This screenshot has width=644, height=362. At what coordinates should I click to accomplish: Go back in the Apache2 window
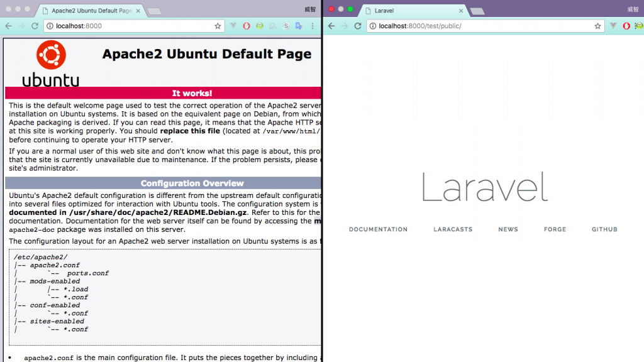tap(9, 26)
